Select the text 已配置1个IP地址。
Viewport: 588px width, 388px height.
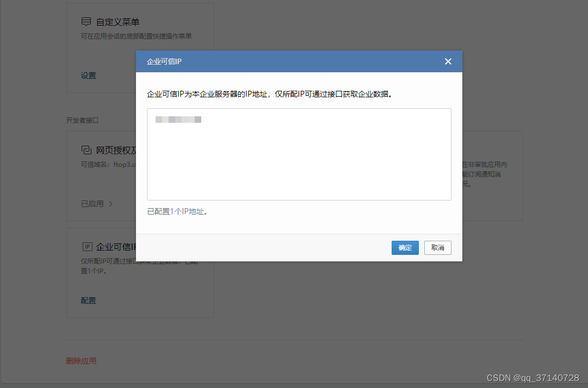(x=178, y=211)
